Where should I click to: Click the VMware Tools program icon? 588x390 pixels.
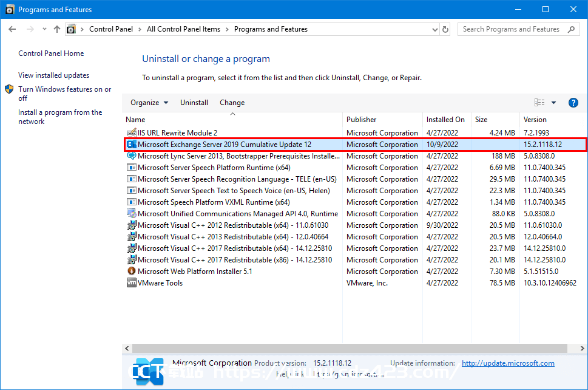[x=131, y=282]
